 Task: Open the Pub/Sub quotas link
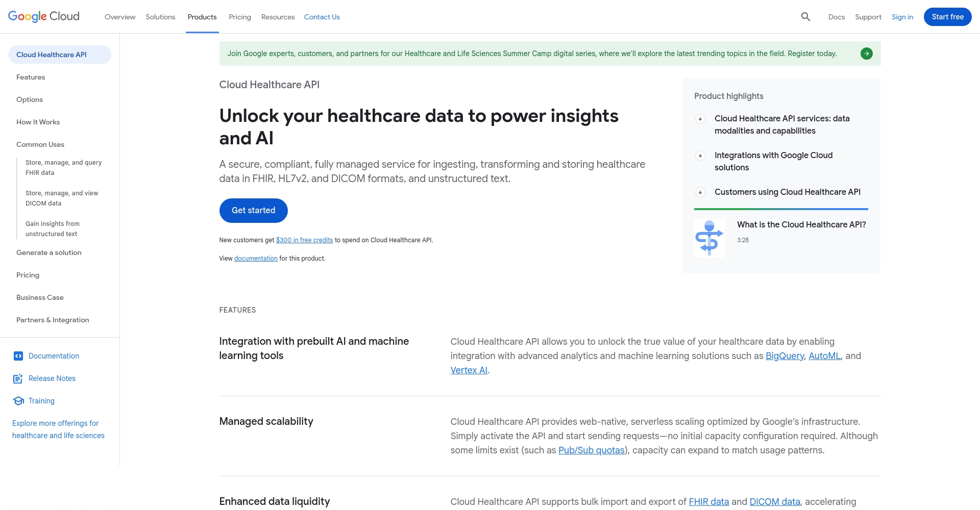tap(591, 450)
